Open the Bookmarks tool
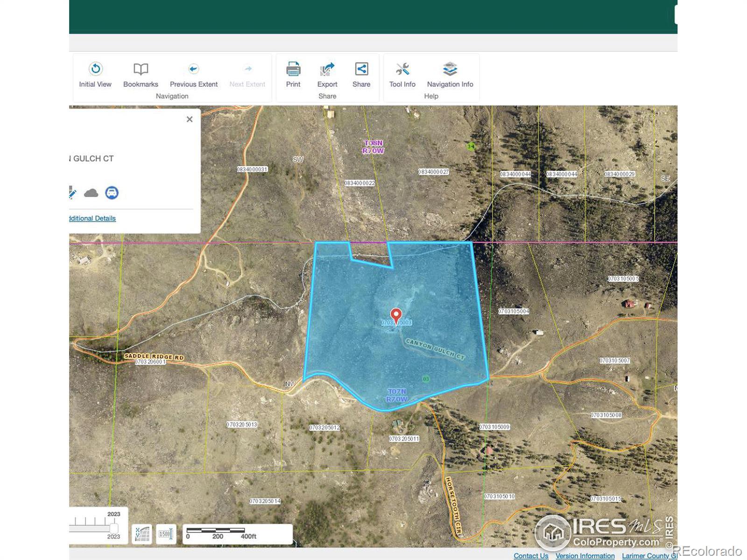This screenshot has width=747, height=560. tap(141, 75)
